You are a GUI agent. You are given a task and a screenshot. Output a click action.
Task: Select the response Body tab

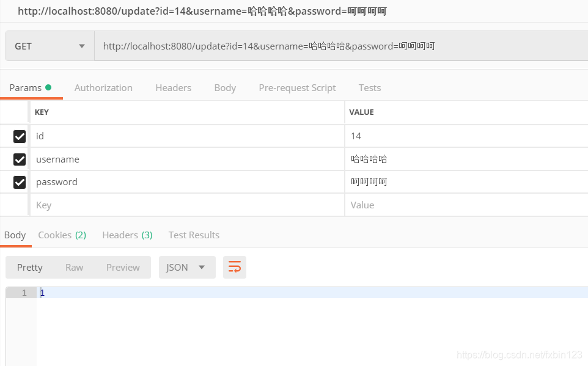15,235
